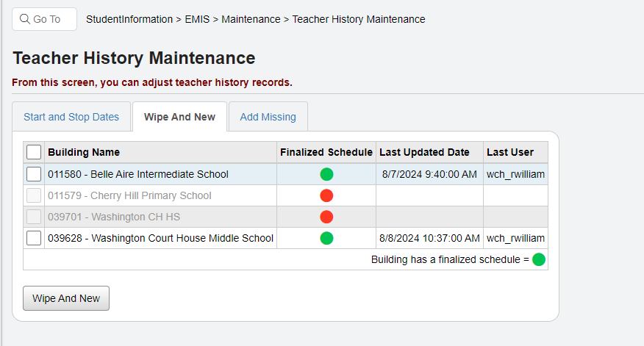This screenshot has height=346, width=644.
Task: Open the Add Missing tab
Action: (268, 117)
